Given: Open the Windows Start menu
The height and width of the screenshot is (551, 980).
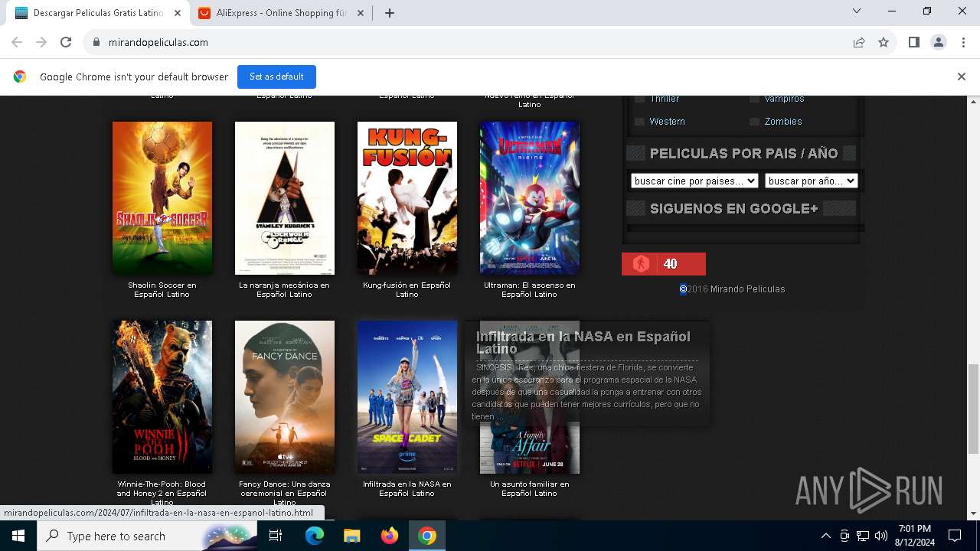Looking at the screenshot, I should [18, 536].
